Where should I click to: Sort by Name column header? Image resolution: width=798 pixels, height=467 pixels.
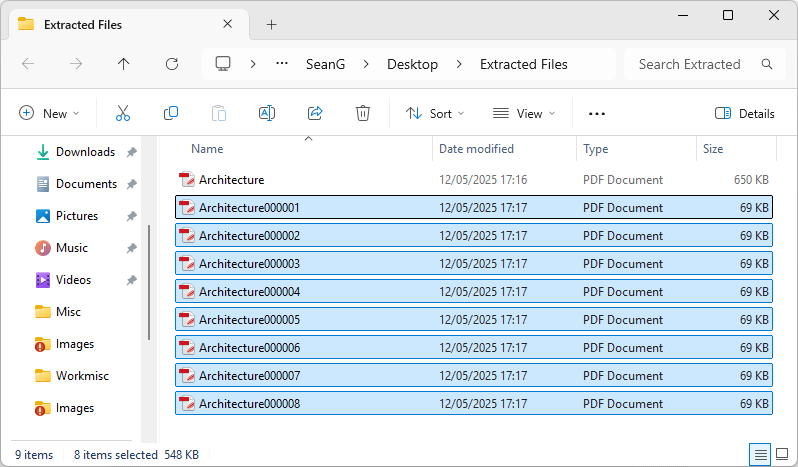pyautogui.click(x=207, y=149)
